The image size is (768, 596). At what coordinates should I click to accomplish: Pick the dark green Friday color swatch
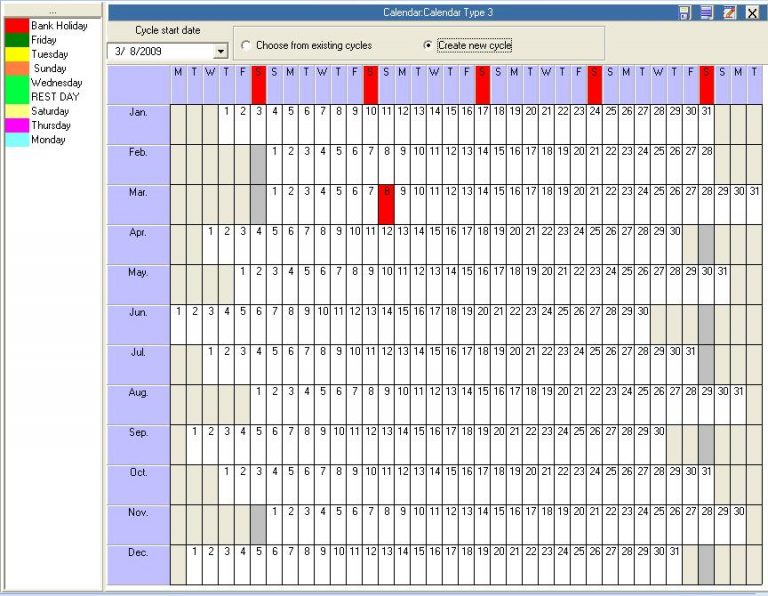pyautogui.click(x=17, y=40)
